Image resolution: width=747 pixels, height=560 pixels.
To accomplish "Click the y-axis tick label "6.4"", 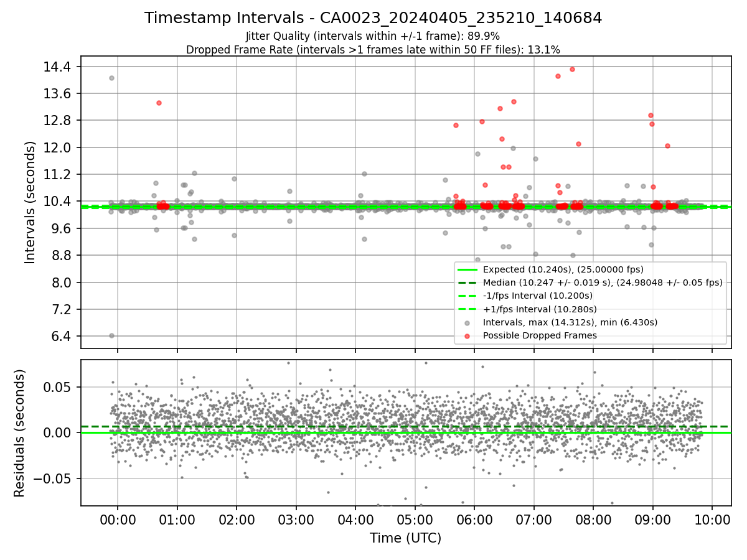I will (60, 337).
